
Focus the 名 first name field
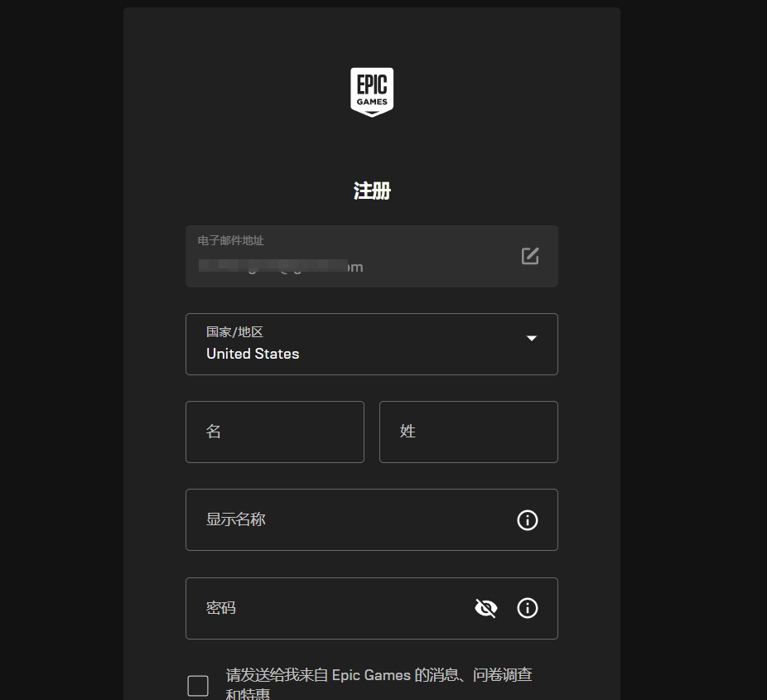pyautogui.click(x=275, y=432)
